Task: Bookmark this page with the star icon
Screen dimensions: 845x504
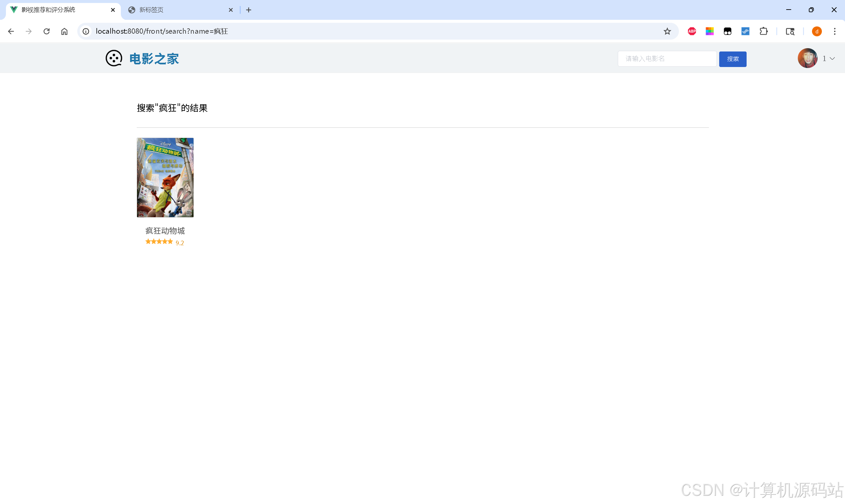Action: pos(667,31)
